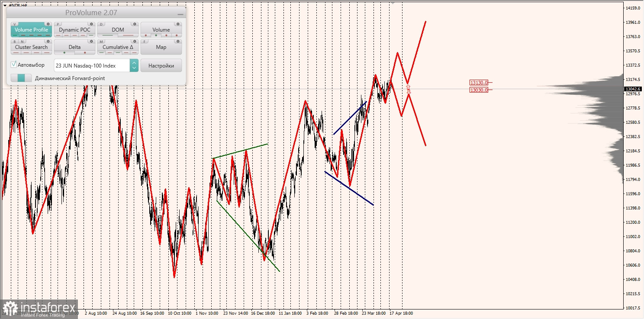Minimize the ProVolume 2.07 panel
The height and width of the screenshot is (319, 644).
180,14
